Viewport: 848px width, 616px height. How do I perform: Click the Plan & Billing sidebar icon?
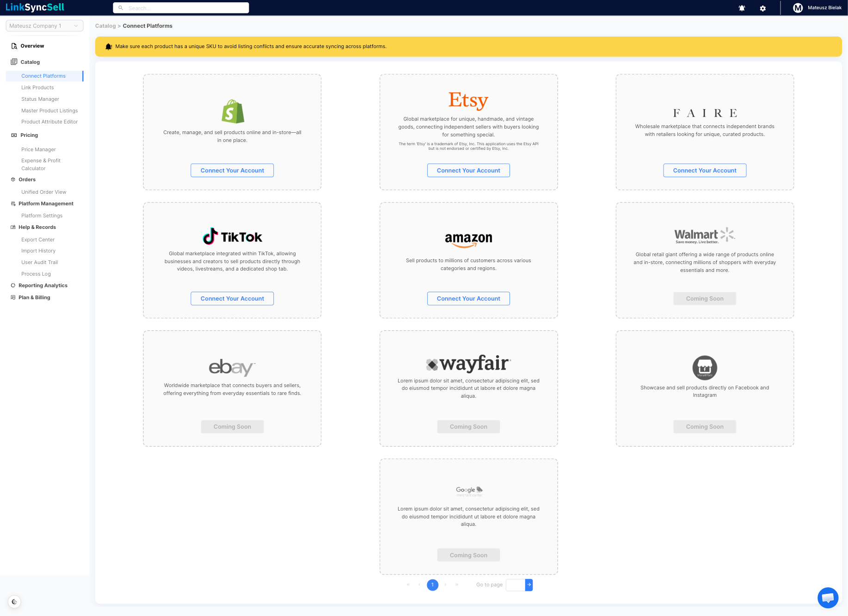tap(13, 297)
